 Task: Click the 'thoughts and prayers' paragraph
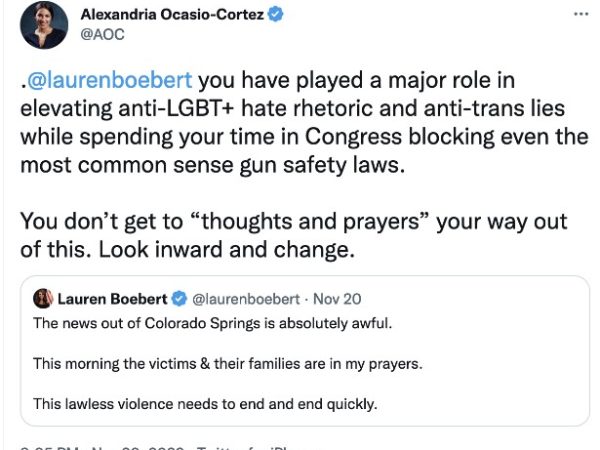click(x=293, y=235)
